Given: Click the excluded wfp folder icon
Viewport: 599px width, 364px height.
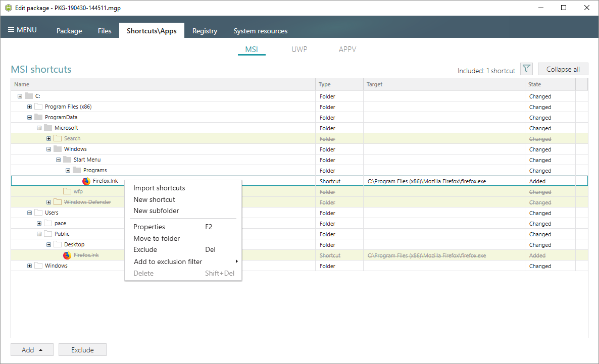Looking at the screenshot, I should tap(67, 191).
